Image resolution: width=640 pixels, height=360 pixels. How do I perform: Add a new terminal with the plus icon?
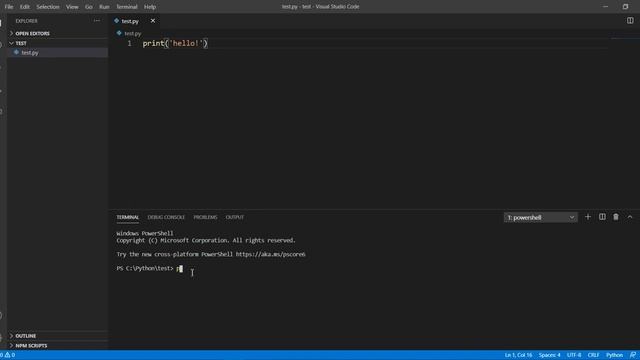point(588,217)
